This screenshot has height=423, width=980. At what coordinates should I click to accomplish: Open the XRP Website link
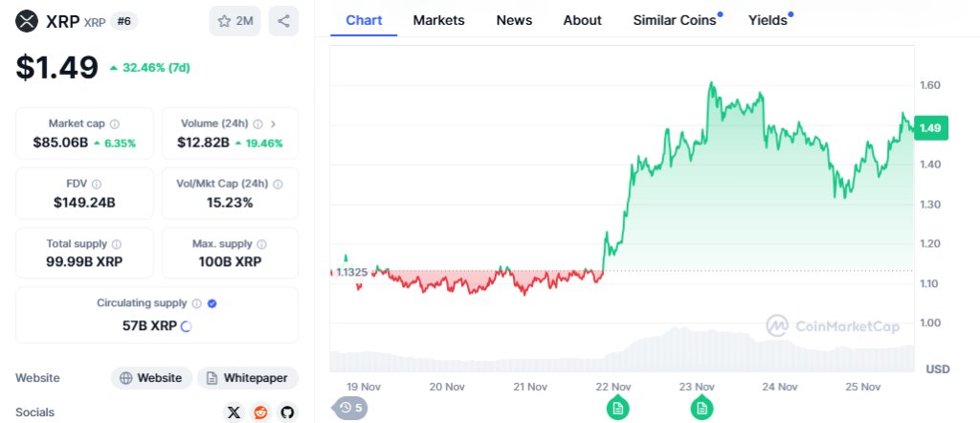tap(152, 378)
